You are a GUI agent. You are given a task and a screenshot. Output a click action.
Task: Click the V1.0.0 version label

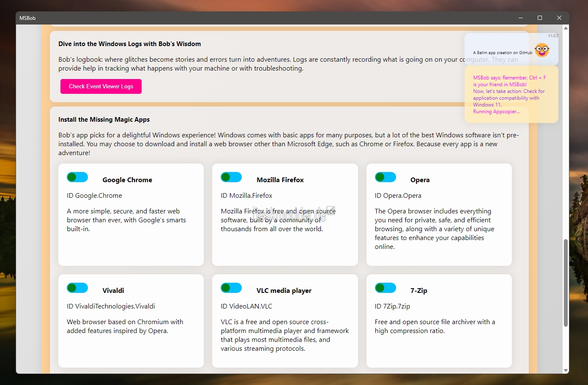pyautogui.click(x=553, y=36)
